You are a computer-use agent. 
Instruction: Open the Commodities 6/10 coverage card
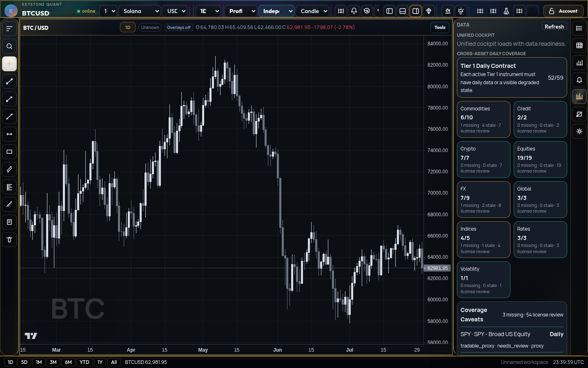(483, 119)
